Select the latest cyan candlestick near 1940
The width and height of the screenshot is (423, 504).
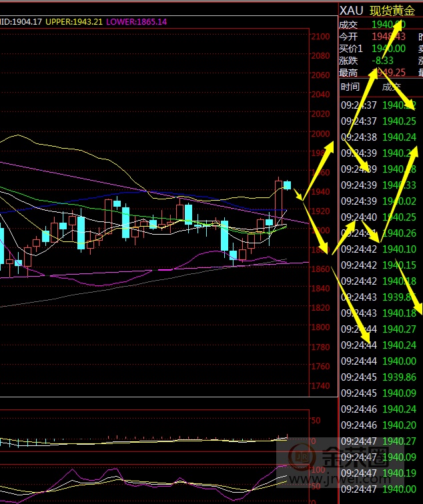[x=287, y=185]
